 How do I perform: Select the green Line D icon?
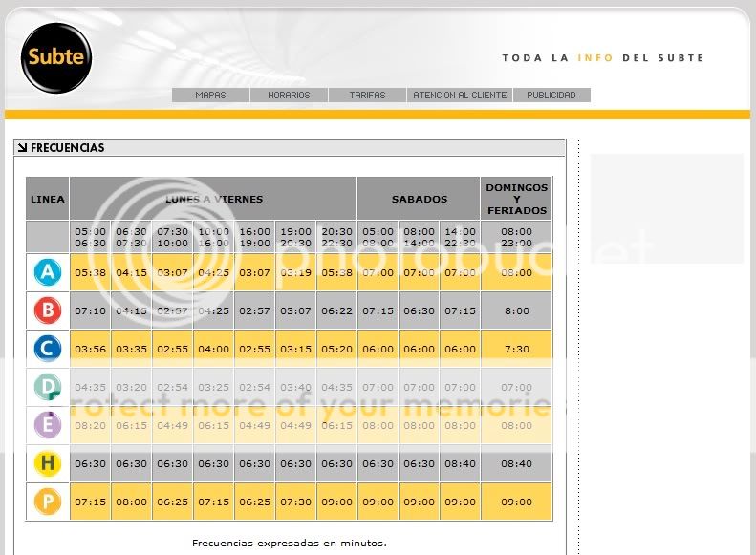(x=47, y=388)
